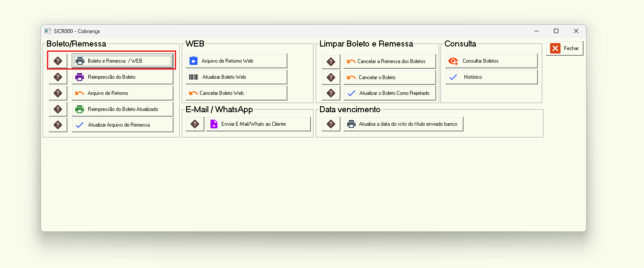The height and width of the screenshot is (268, 644).
Task: Click help icon beside Boleto e Remessa / WEB
Action: [x=58, y=61]
